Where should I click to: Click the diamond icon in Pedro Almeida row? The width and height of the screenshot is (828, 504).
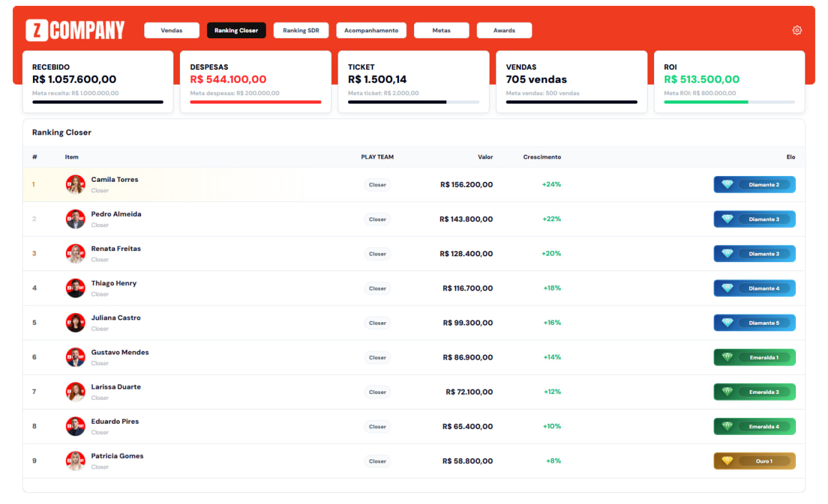(727, 219)
